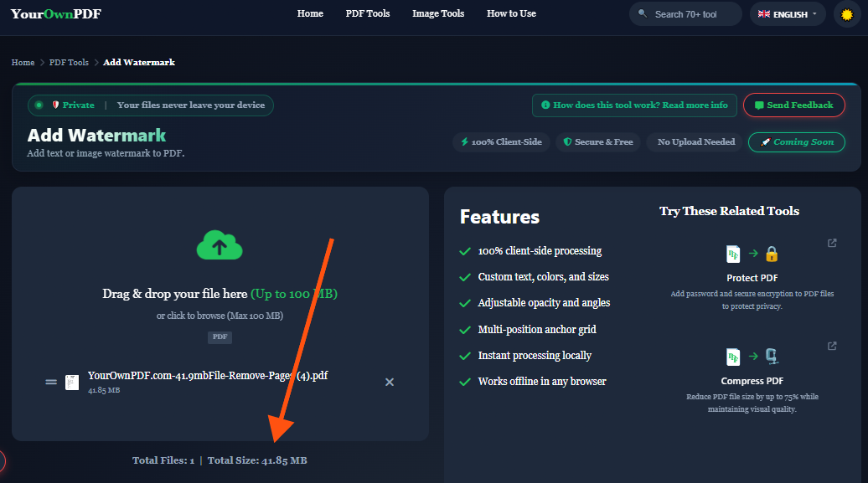Click the Secure & Free badge
Viewport: 868px width, 483px height.
click(598, 142)
